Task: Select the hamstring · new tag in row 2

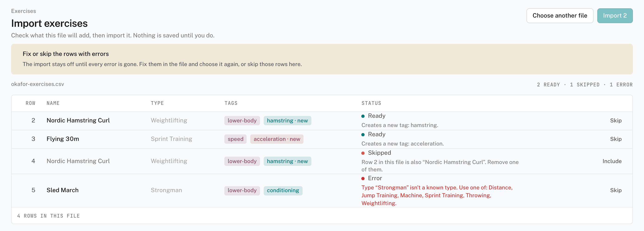Action: (x=287, y=121)
